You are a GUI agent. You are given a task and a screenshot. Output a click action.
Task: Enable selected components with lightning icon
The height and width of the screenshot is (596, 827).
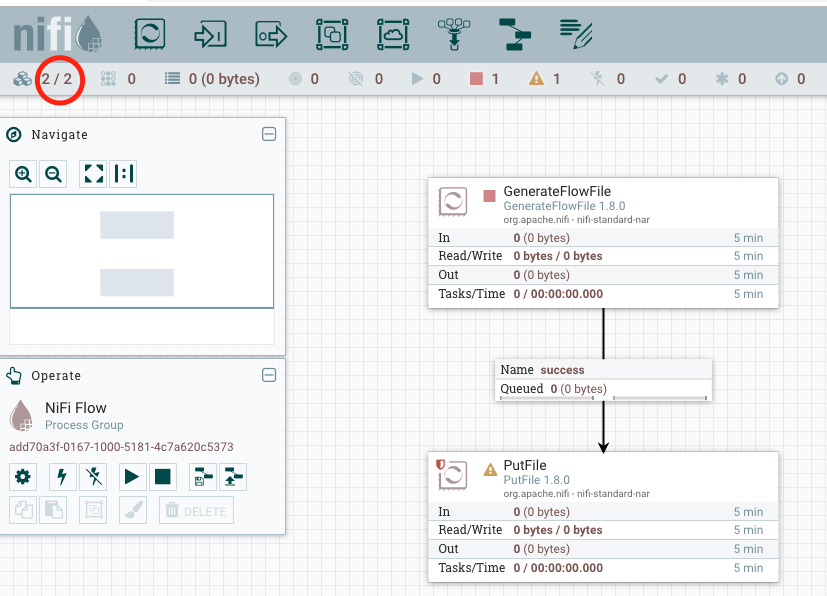(x=62, y=477)
